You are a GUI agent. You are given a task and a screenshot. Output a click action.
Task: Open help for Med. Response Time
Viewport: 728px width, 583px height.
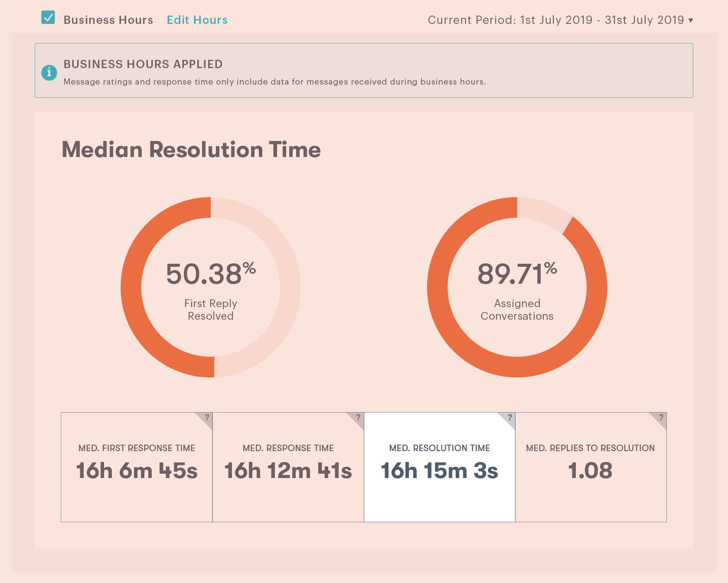(358, 418)
